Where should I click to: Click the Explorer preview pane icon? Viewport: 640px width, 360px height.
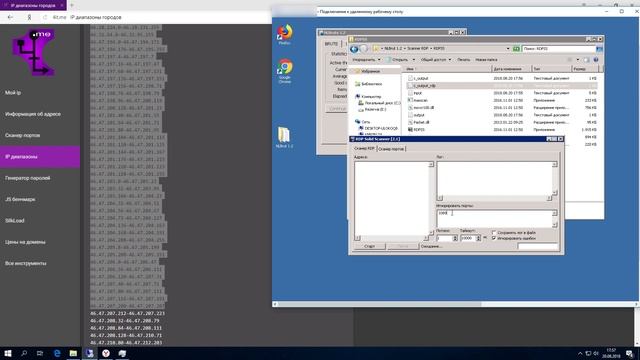(x=586, y=60)
